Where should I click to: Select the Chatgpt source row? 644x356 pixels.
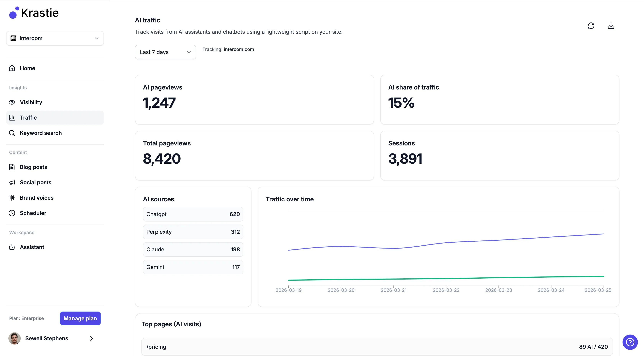pos(193,214)
